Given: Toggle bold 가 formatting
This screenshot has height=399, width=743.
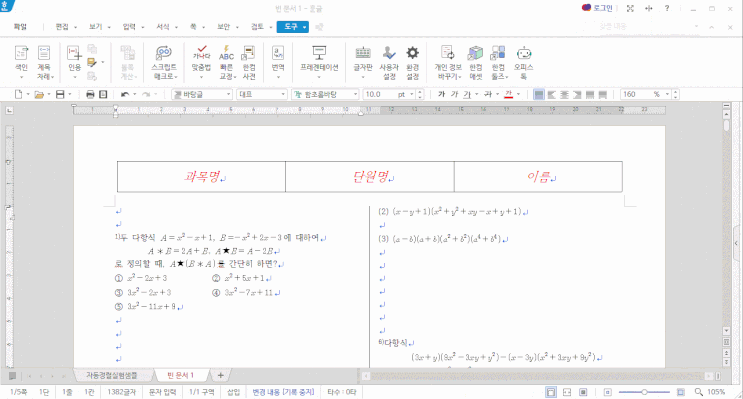Looking at the screenshot, I should coord(442,94).
